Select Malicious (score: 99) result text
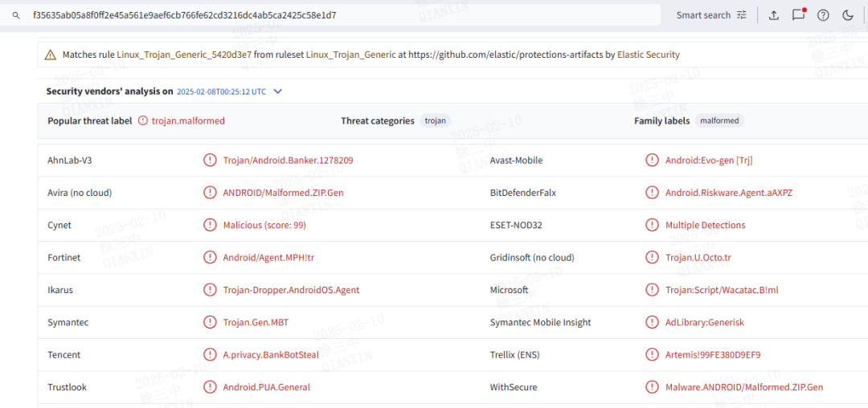The width and height of the screenshot is (868, 408). [x=264, y=225]
